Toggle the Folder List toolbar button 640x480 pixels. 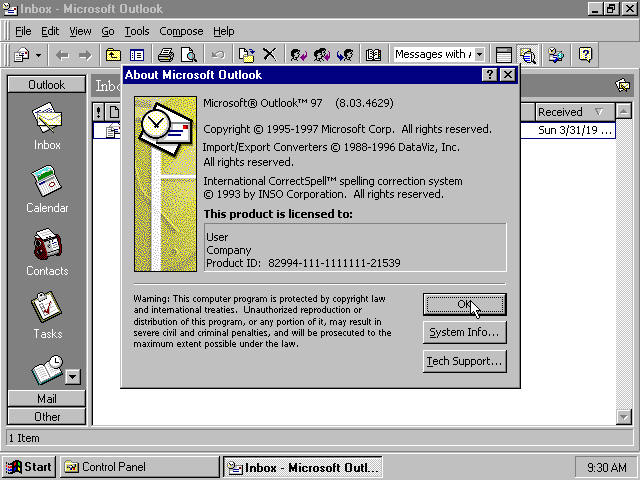[136, 55]
